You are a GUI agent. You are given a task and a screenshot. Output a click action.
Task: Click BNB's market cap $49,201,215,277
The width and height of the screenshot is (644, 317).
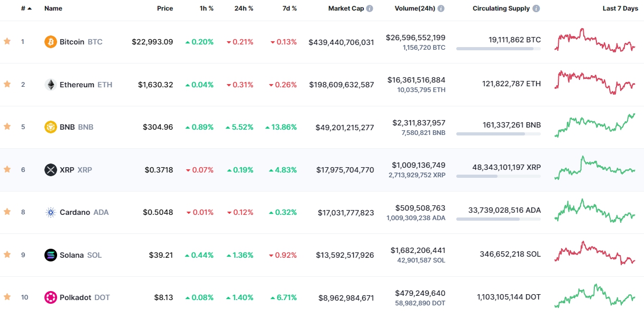coord(345,127)
